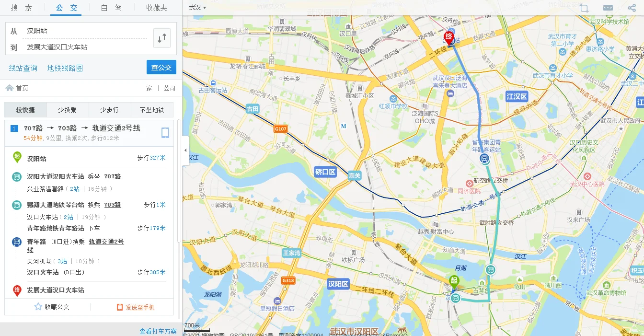Image resolution: width=644 pixels, height=336 pixels.
Task: Select the map area zoom tool
Action: tap(584, 8)
